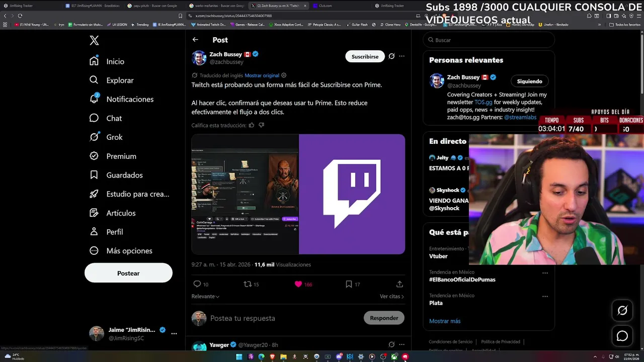Open Explorar search in sidebar
The image size is (644, 362).
pyautogui.click(x=111, y=80)
